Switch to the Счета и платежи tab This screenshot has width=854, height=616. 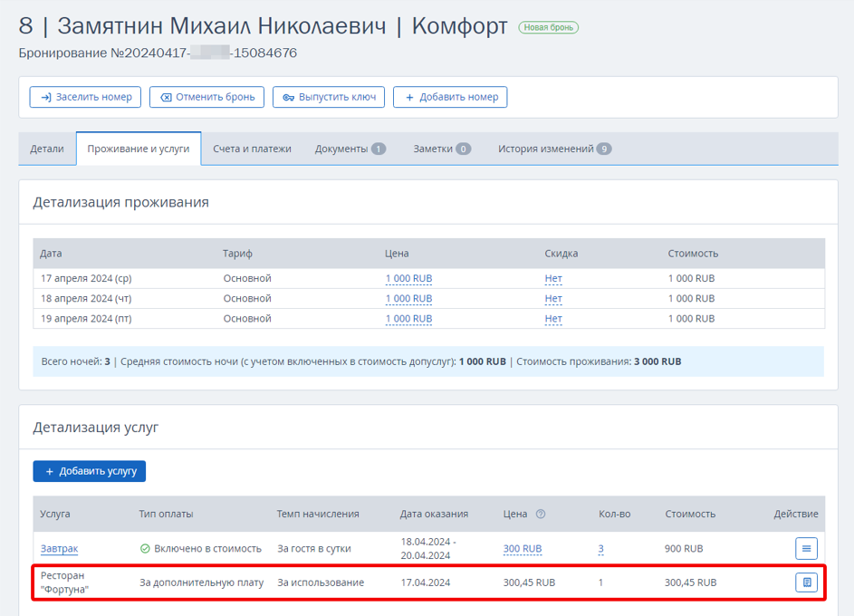[252, 149]
